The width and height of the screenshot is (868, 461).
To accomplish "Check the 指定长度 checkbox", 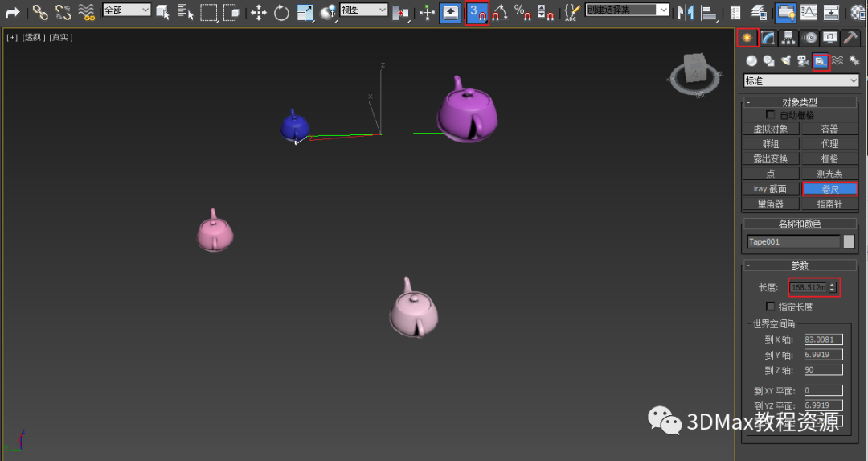I will 771,307.
